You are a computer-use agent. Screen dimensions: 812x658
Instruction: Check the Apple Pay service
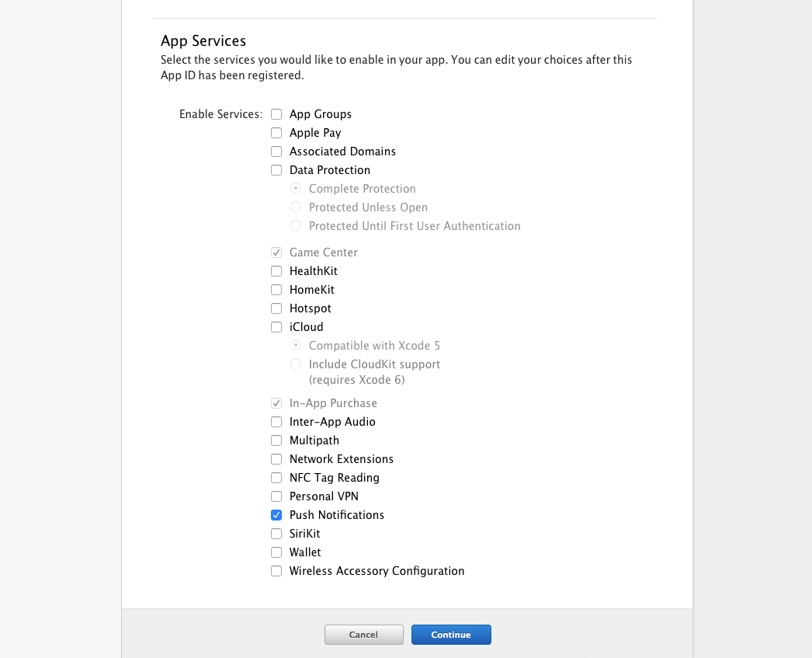(276, 133)
